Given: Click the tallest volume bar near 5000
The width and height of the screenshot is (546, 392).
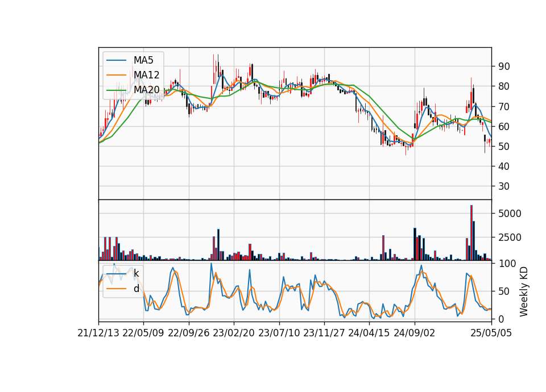Looking at the screenshot, I should pyautogui.click(x=471, y=233).
